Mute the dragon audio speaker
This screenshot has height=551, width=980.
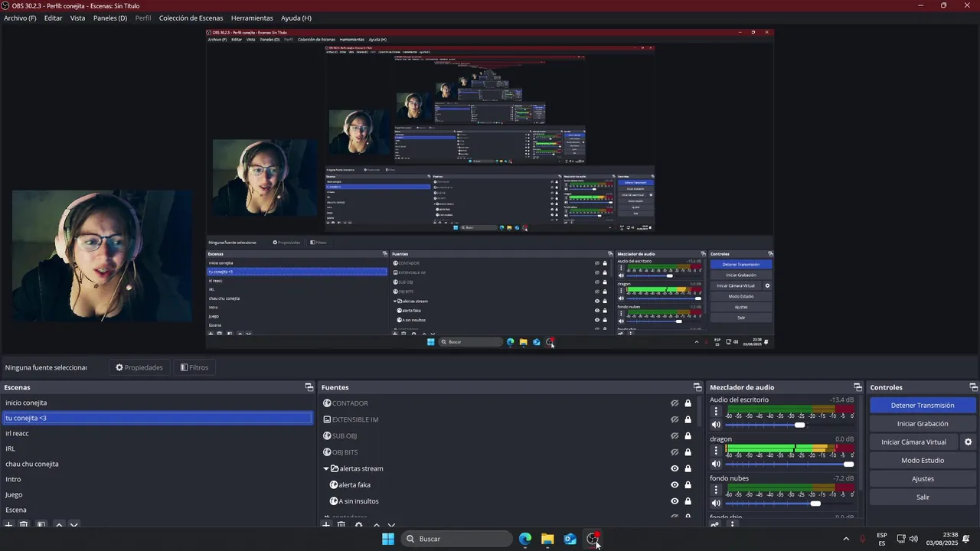716,464
